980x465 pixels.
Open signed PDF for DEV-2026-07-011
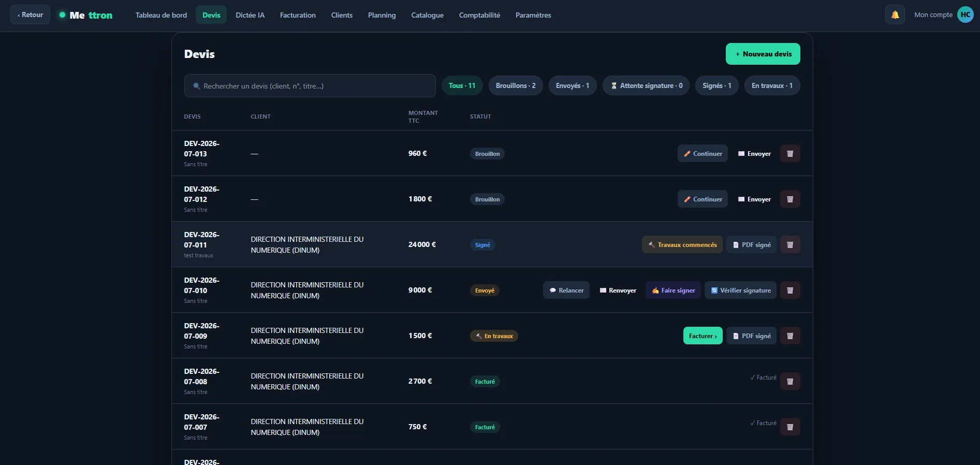tap(751, 244)
